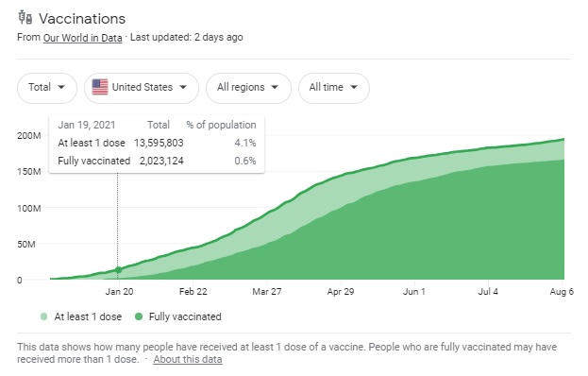Click the Aug 6 x-axis date label

tap(562, 292)
